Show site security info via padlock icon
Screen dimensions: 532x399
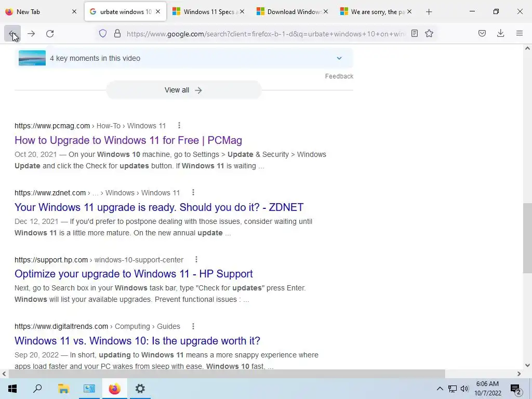(x=117, y=34)
